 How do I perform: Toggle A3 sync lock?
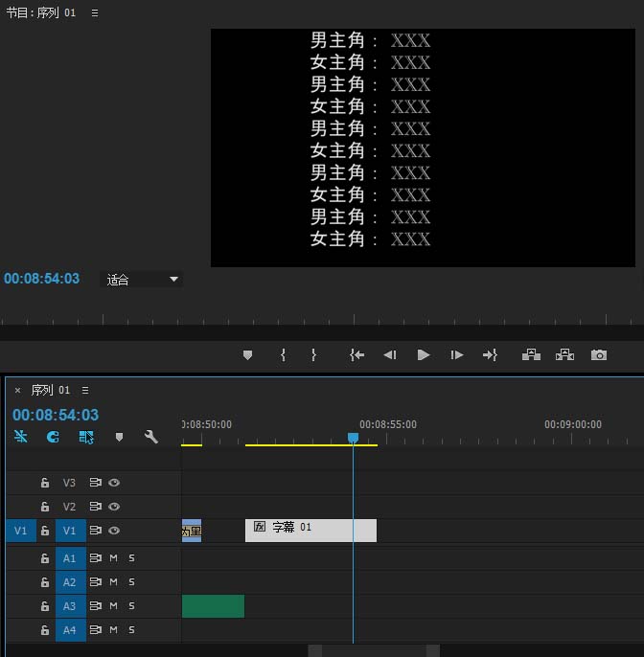tap(96, 606)
